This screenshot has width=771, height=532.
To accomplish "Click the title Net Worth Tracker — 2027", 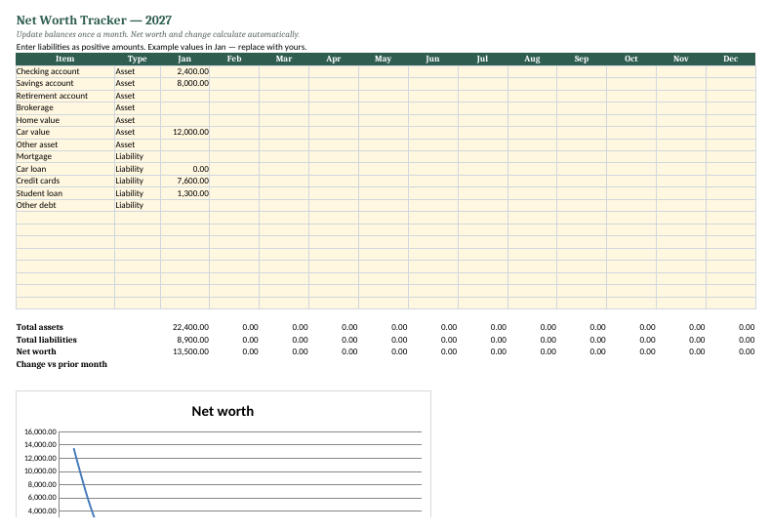I will coord(94,20).
